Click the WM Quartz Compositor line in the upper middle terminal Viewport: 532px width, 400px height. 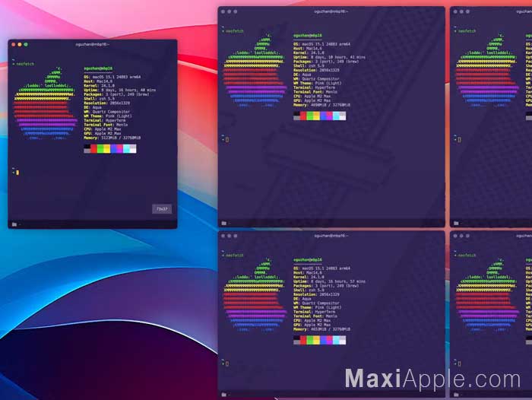point(316,79)
